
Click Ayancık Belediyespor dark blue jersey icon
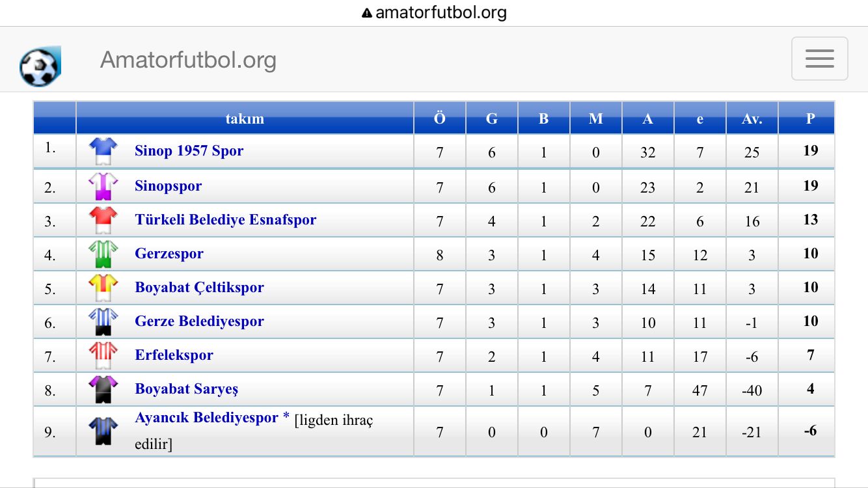point(103,431)
